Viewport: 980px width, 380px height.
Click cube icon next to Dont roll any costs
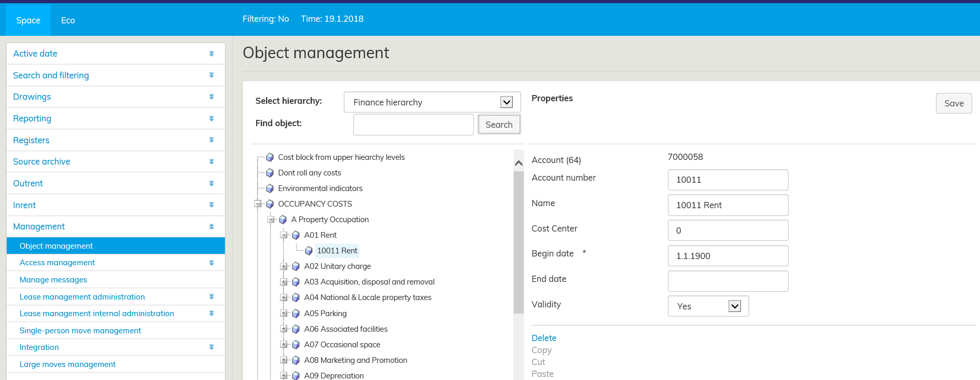[270, 173]
